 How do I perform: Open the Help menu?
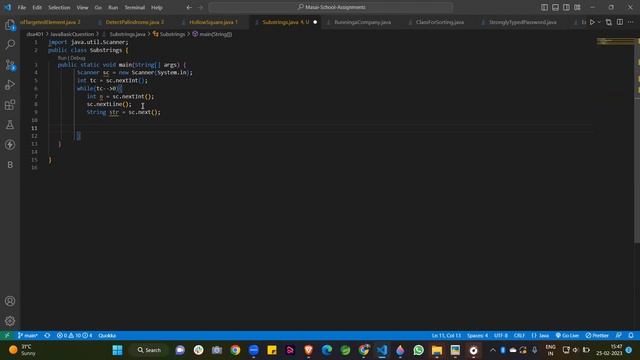[x=157, y=7]
